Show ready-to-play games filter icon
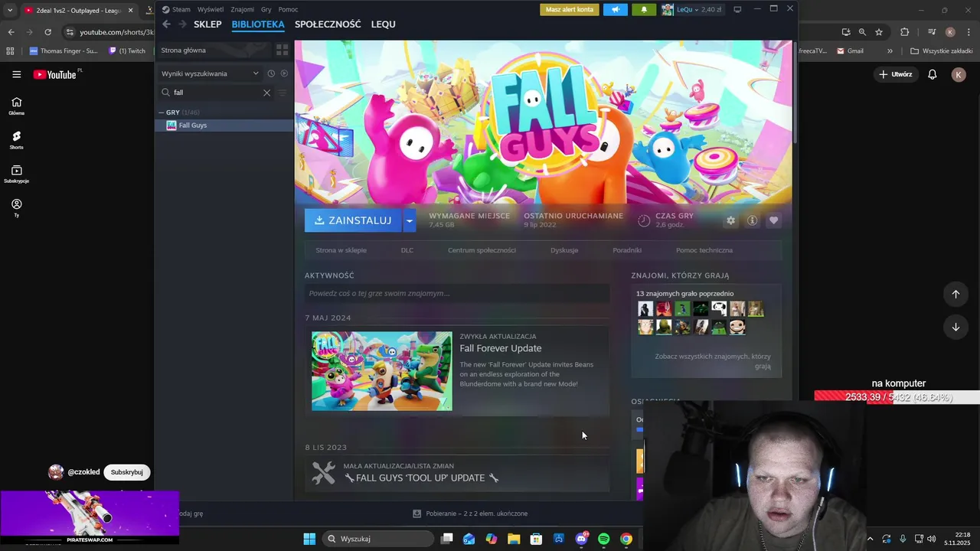The width and height of the screenshot is (980, 551). click(284, 73)
